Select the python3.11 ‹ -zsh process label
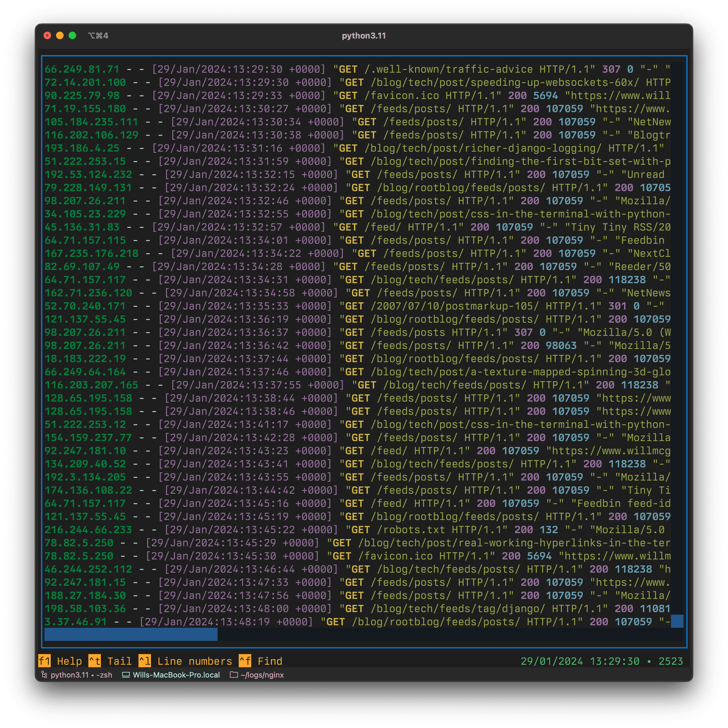The width and height of the screenshot is (728, 728). click(x=81, y=675)
